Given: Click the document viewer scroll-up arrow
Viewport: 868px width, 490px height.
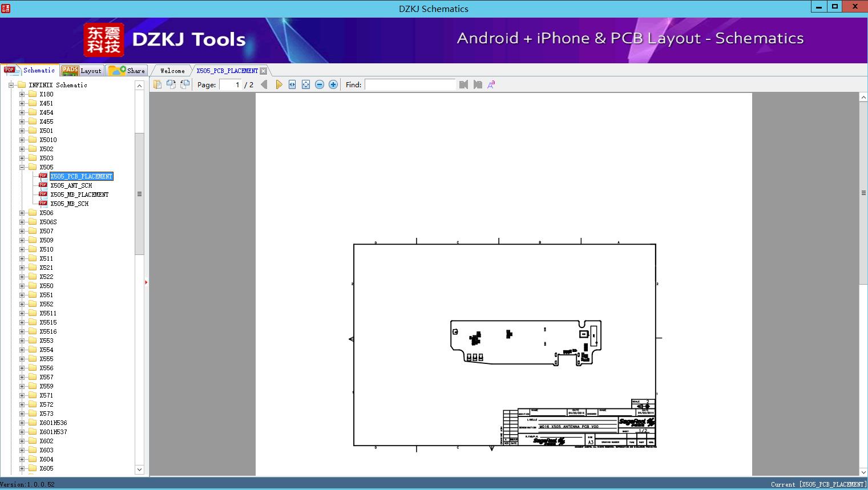Looking at the screenshot, I should click(863, 98).
